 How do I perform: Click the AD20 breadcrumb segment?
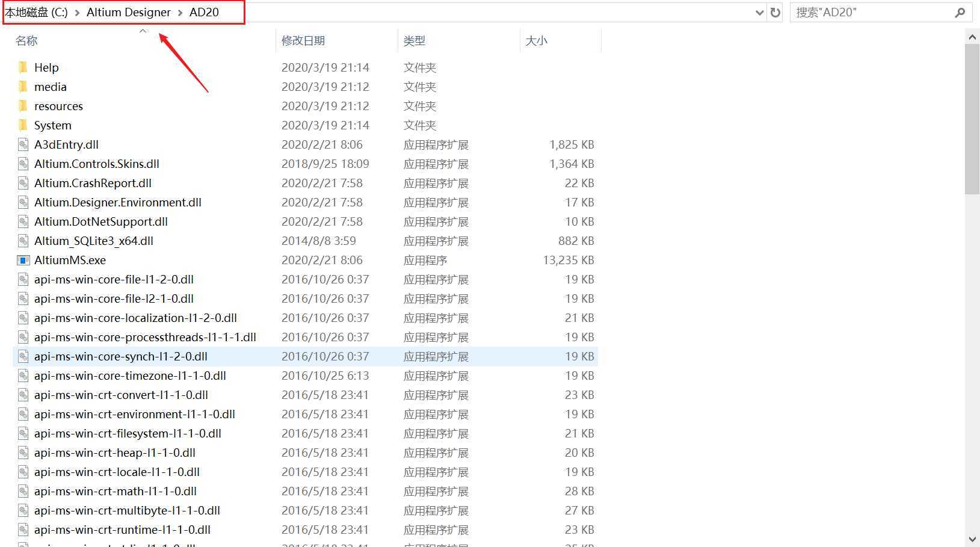(x=204, y=12)
